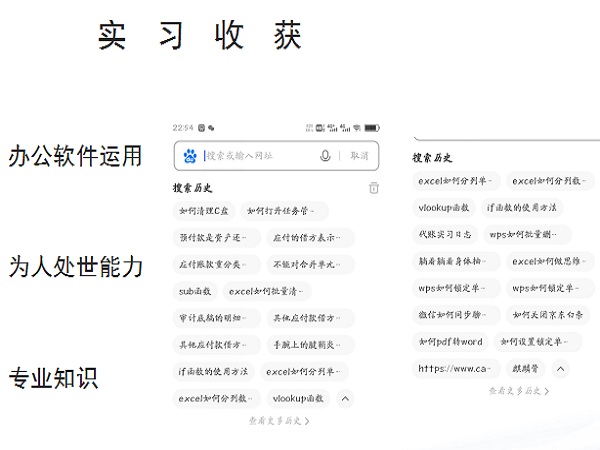Collapse history chevron in left phone screenshot
Image resolution: width=600 pixels, height=450 pixels.
click(x=345, y=399)
